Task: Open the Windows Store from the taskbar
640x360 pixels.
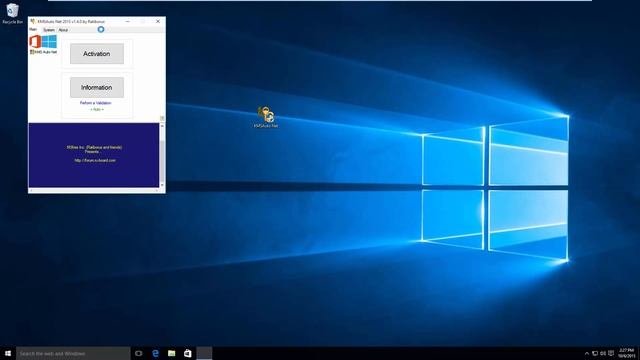Action: 187,353
